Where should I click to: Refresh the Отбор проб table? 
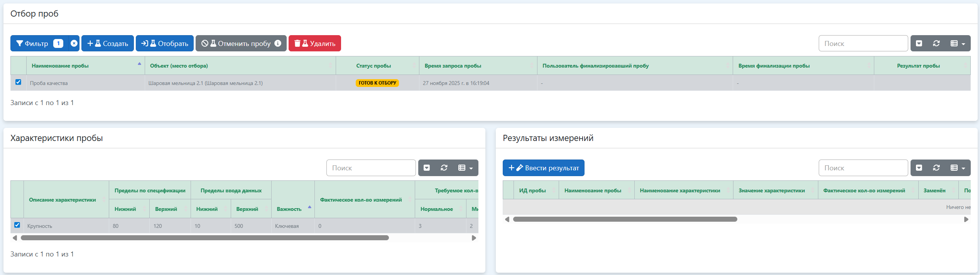[936, 43]
